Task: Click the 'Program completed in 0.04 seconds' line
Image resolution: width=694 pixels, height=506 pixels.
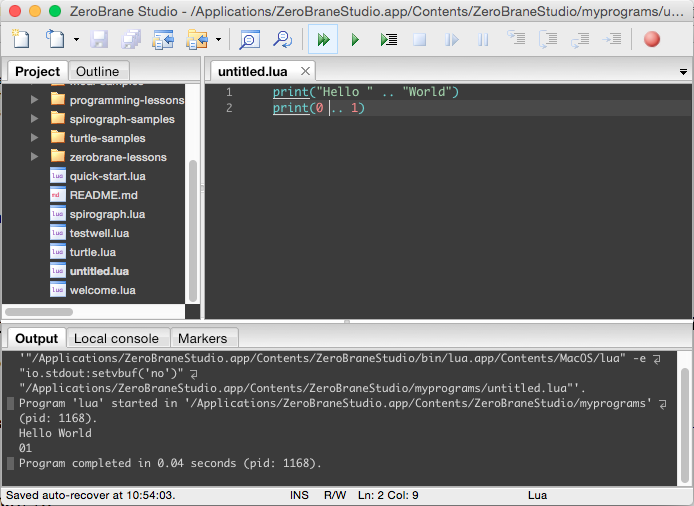Action: pos(170,463)
